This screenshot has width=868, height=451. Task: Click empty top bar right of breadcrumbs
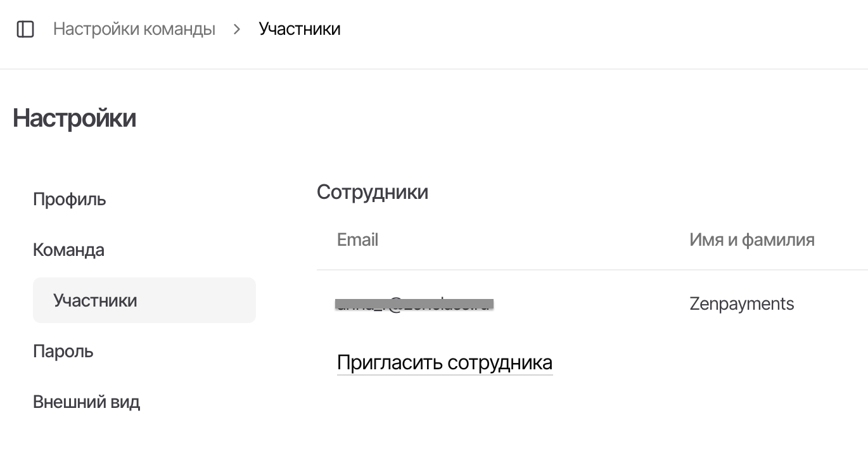tap(602, 29)
